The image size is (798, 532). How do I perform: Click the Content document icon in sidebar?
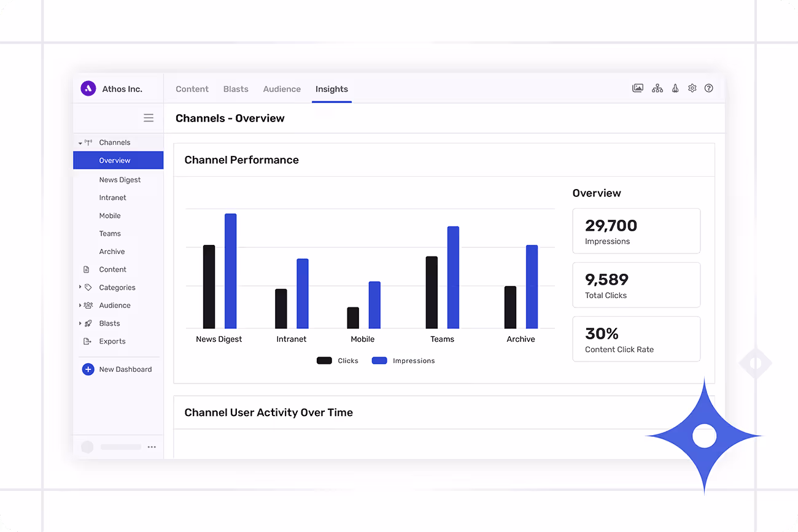tap(87, 269)
